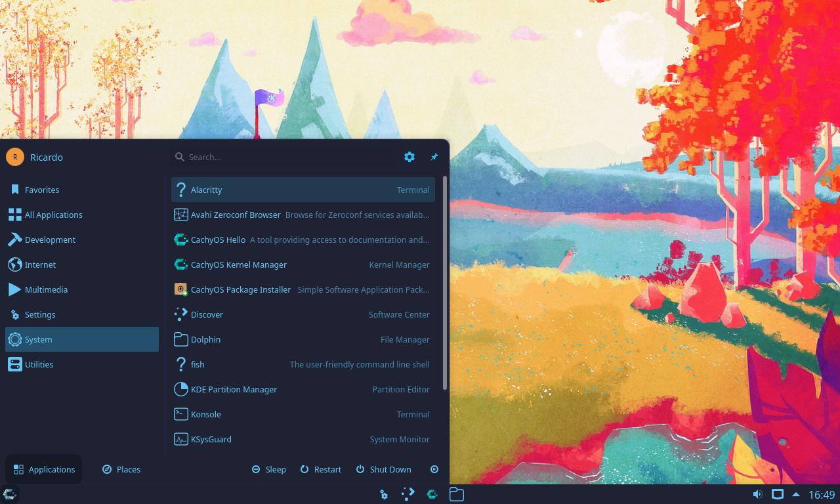
Task: Pin the application launcher open
Action: (x=434, y=157)
